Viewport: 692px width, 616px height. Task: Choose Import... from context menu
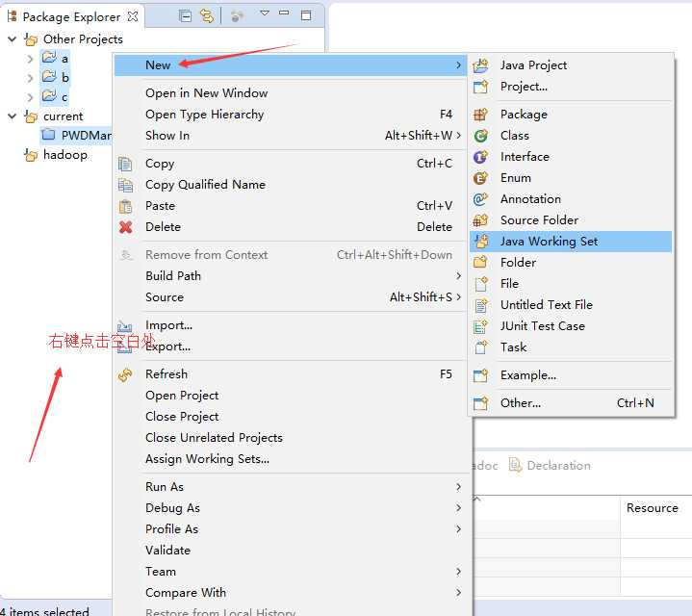[291, 325]
